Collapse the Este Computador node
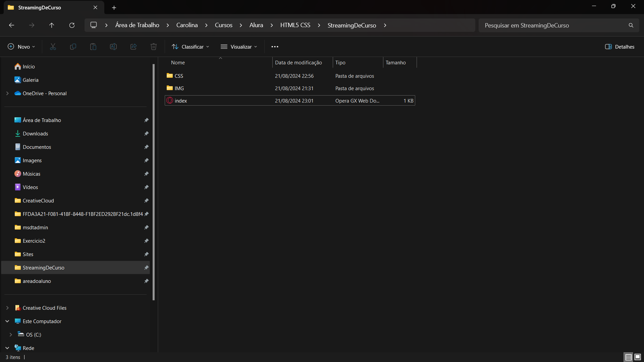644x362 pixels. click(7, 321)
